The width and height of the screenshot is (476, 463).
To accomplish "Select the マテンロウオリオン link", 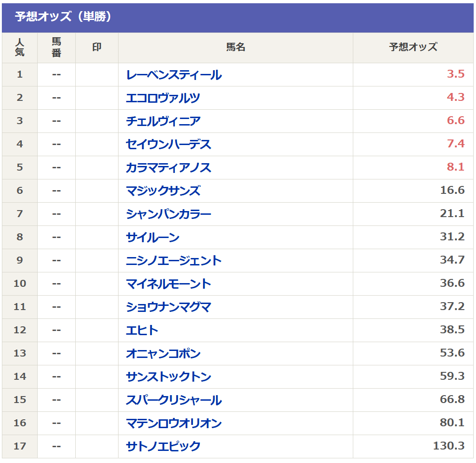I will click(x=173, y=423).
